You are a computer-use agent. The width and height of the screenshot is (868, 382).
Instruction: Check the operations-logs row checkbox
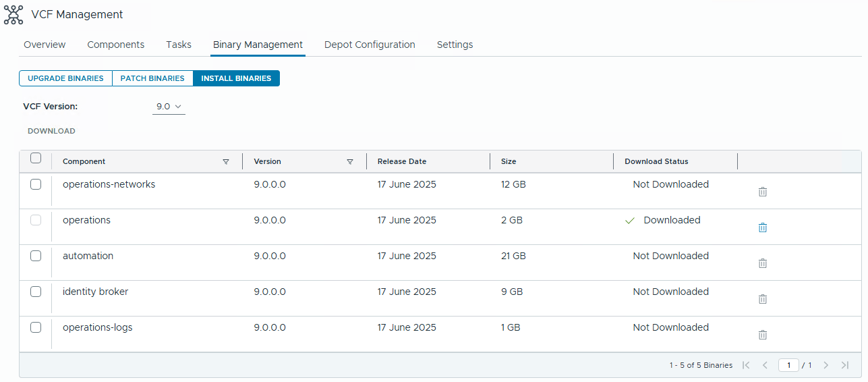point(36,327)
